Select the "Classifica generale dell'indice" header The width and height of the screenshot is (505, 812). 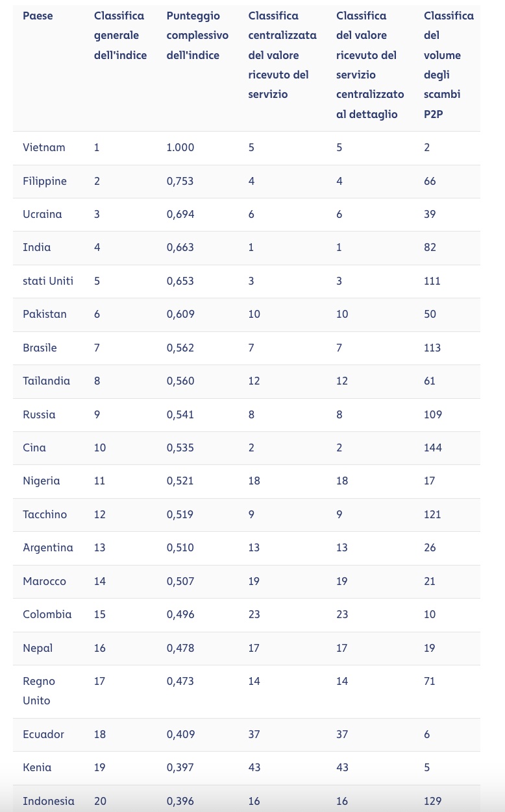coord(120,35)
